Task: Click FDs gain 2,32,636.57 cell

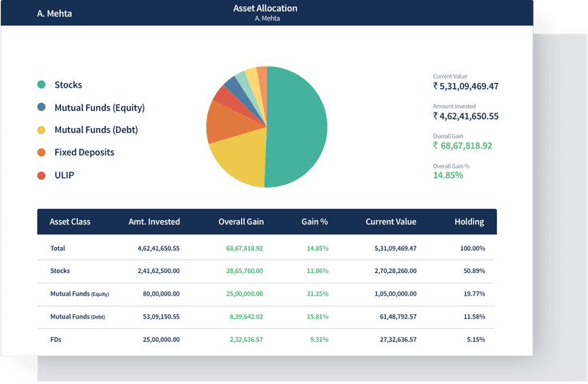Action: tap(246, 339)
